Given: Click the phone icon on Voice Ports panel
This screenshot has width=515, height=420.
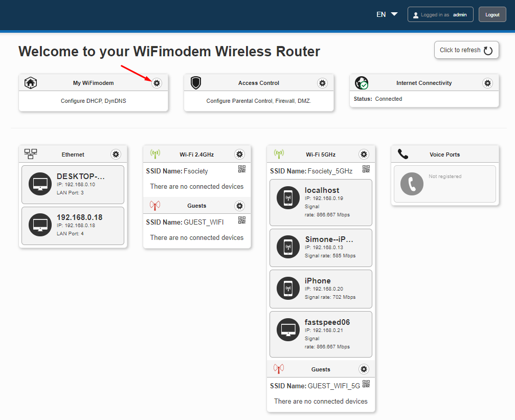Looking at the screenshot, I should coord(404,153).
